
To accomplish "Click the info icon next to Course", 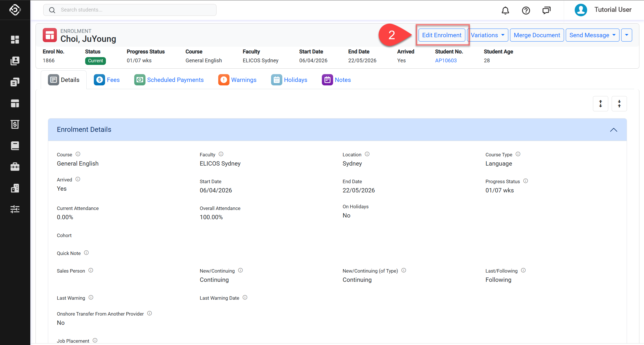I will [78, 154].
